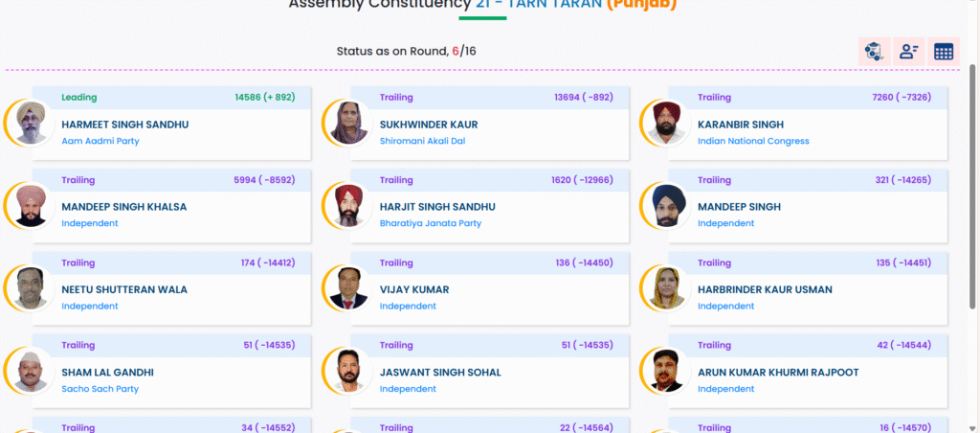
Task: Click Harjit Singh Sandhu's photo
Action: [x=349, y=206]
